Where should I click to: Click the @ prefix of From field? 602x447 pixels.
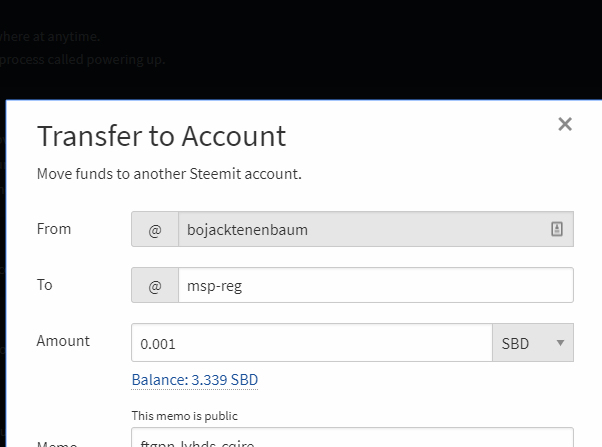click(x=155, y=229)
